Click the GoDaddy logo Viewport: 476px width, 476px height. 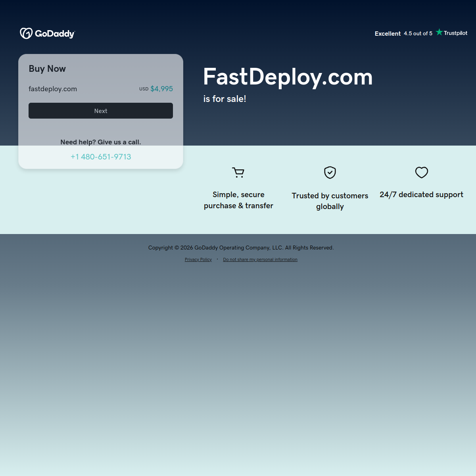tap(47, 33)
